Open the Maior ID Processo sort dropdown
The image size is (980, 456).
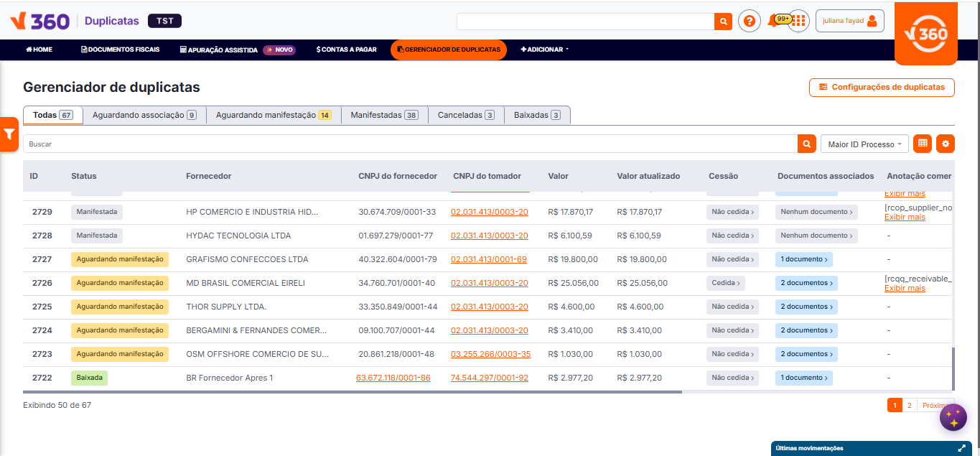pos(864,144)
